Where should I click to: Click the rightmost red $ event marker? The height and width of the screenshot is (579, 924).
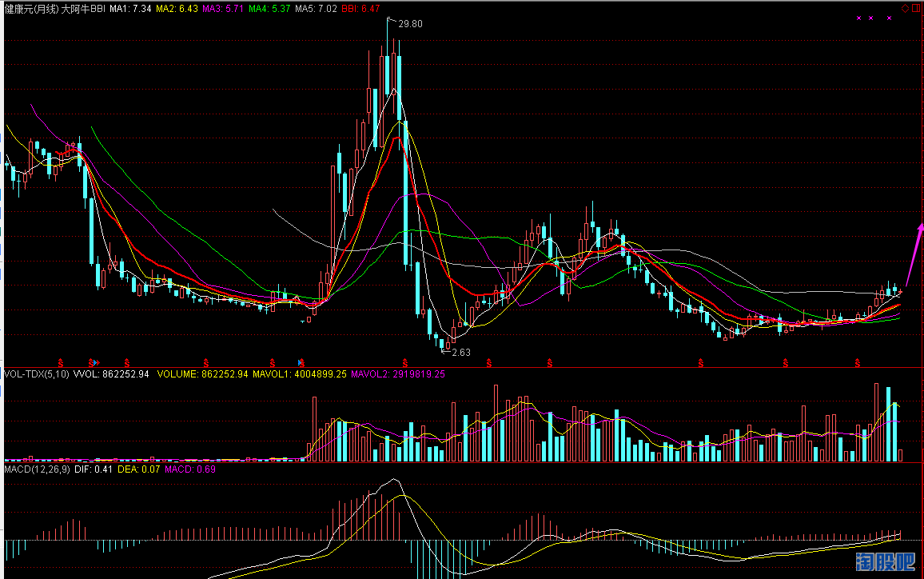858,362
